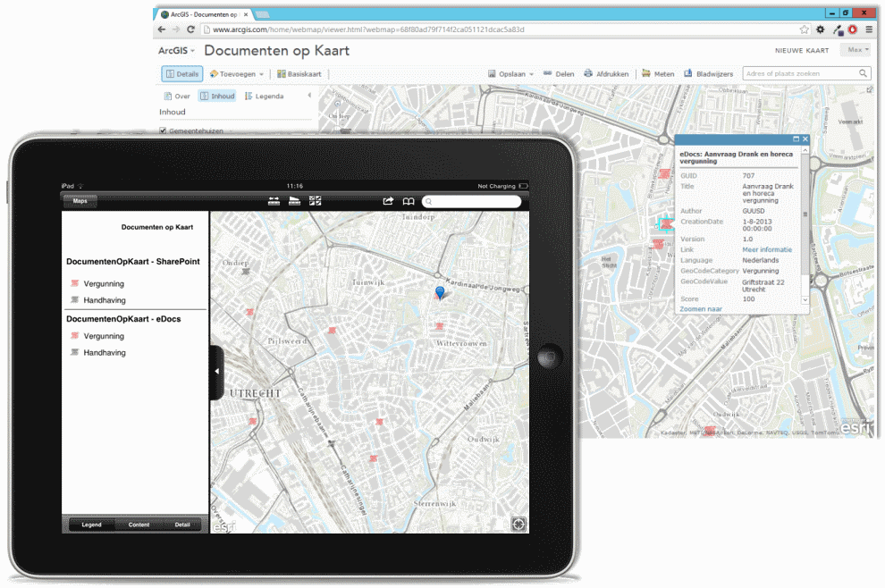Tap the iPad measure ruler icon
This screenshot has width=885, height=588.
tap(295, 201)
